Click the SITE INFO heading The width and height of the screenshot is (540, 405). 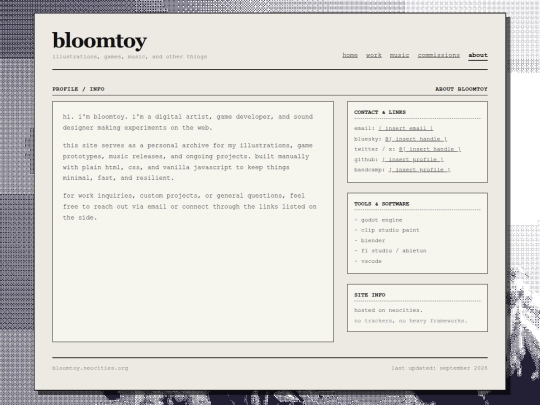[x=370, y=295]
